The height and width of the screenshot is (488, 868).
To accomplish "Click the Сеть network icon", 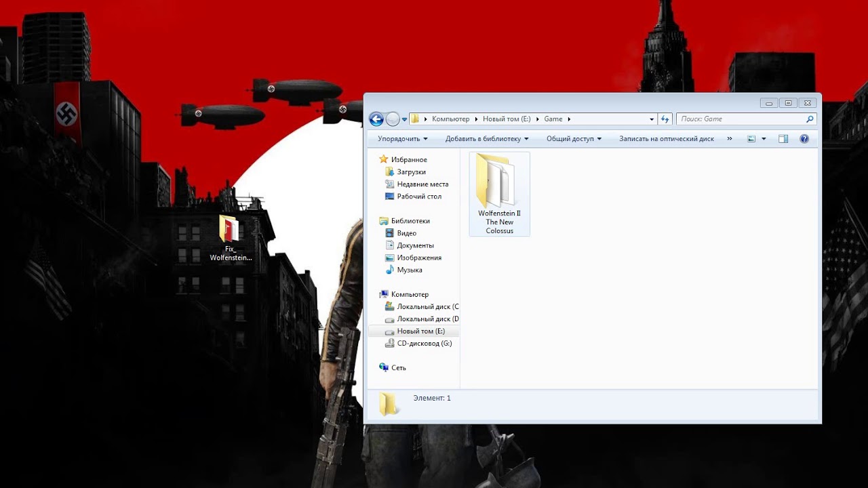I will [384, 367].
